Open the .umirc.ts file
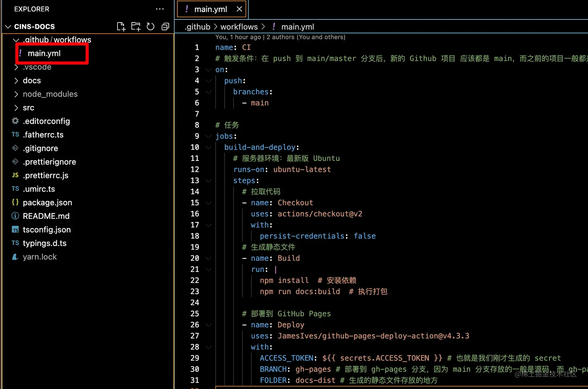 [x=39, y=189]
